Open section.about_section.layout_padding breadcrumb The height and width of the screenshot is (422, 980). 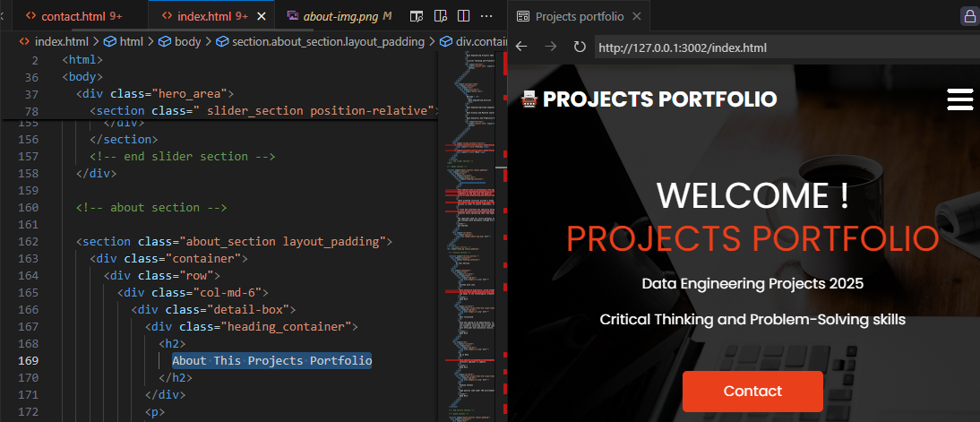[x=328, y=42]
